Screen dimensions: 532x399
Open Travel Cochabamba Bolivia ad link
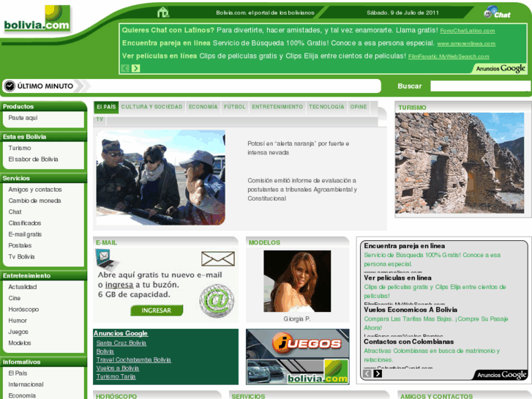tap(134, 359)
